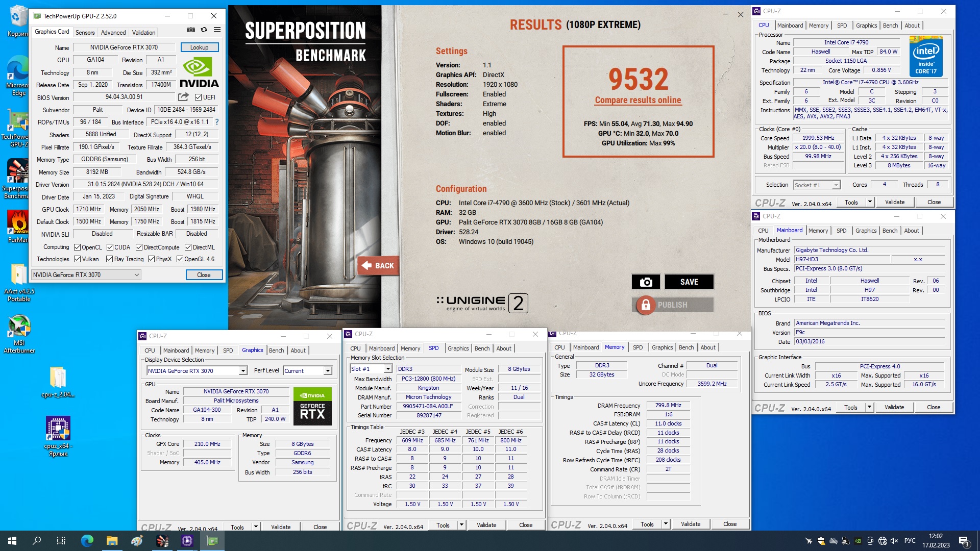Toggle PhysX checkbox
The width and height of the screenshot is (980, 551).
point(152,259)
